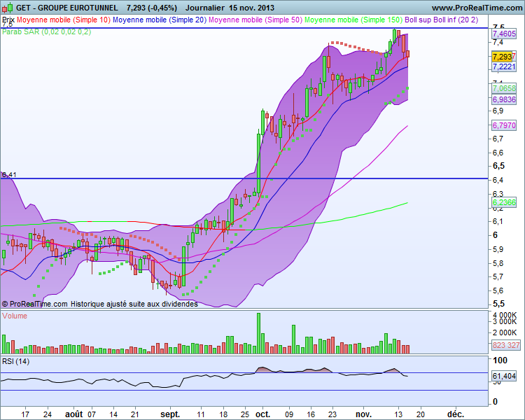Click the Prix legend label
Viewport: 525px width, 420px height.
[x=8, y=20]
